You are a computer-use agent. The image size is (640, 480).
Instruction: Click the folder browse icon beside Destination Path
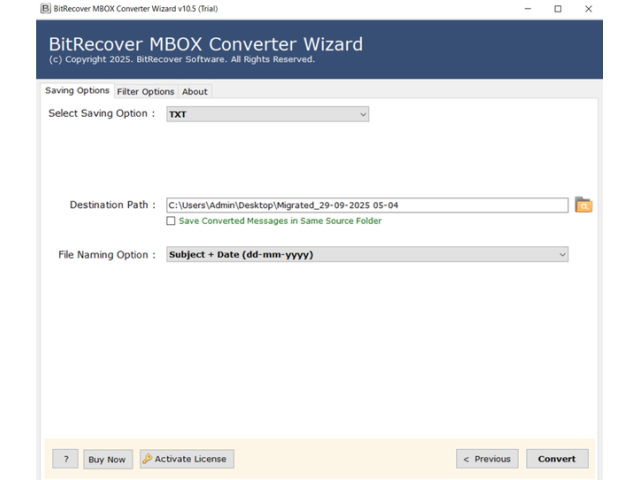click(x=583, y=205)
